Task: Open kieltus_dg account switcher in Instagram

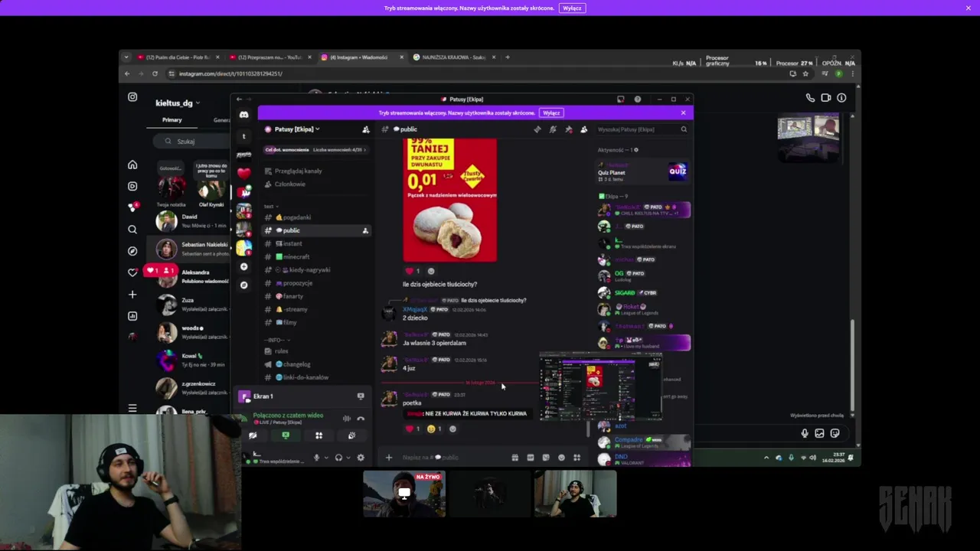Action: coord(178,103)
